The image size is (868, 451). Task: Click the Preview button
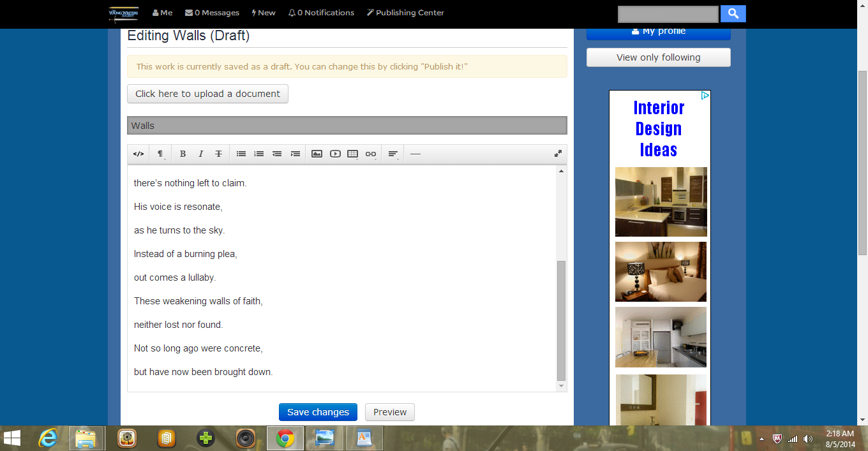point(390,412)
